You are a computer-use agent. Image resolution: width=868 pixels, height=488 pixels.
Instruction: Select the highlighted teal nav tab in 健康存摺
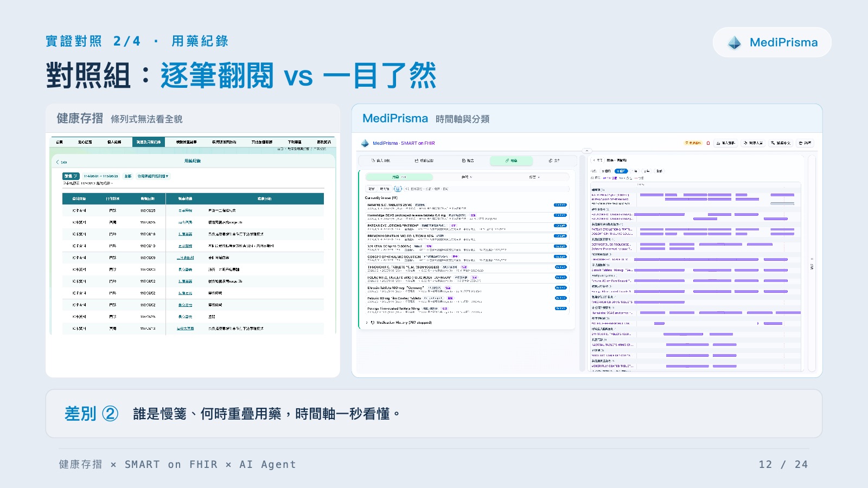click(x=149, y=142)
